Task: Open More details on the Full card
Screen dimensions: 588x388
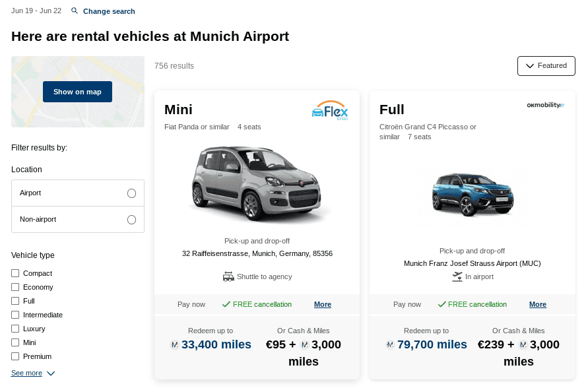Action: [538, 304]
